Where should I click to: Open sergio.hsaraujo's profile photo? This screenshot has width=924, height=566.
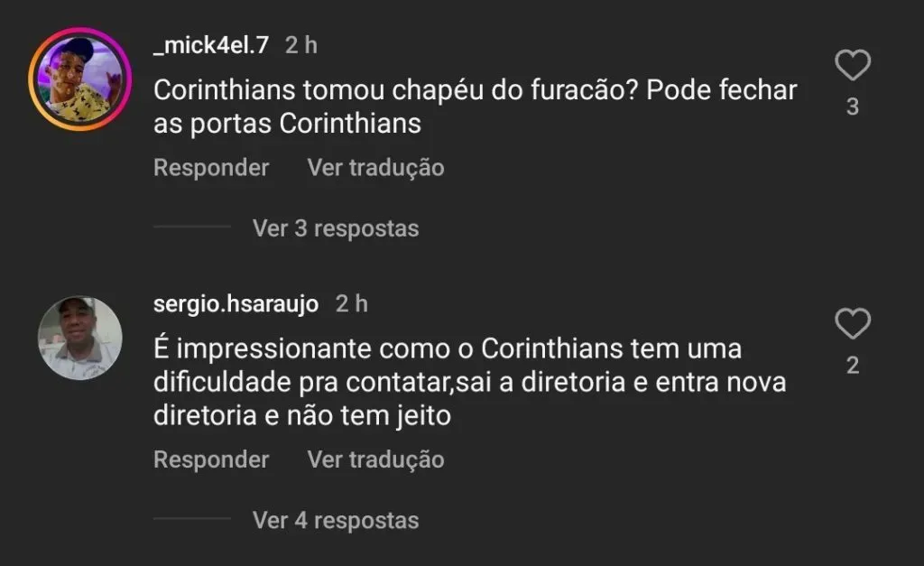80,339
